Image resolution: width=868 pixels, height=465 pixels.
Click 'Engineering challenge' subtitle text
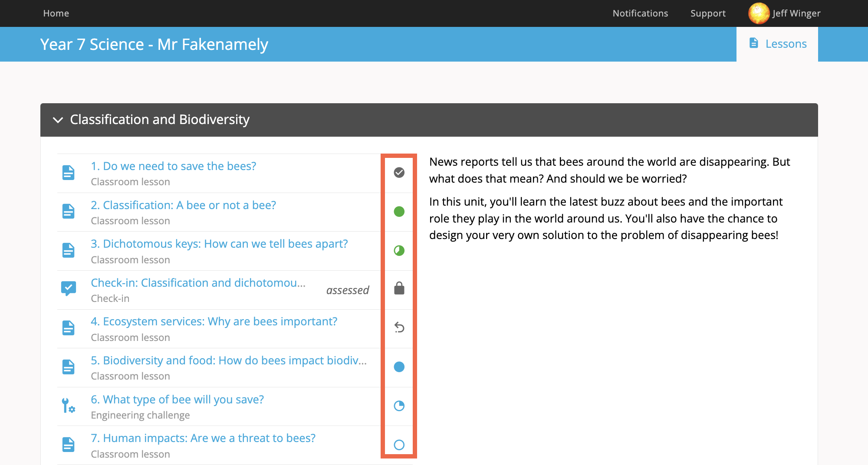tap(140, 415)
